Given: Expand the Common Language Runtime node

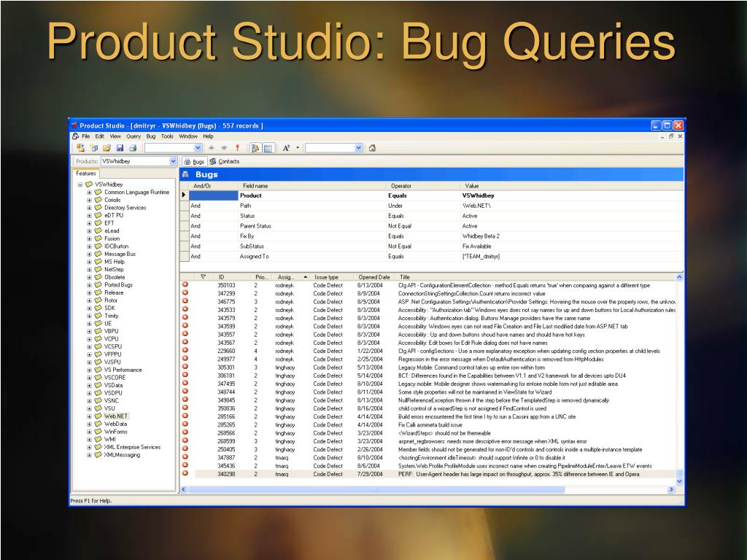Looking at the screenshot, I should pyautogui.click(x=89, y=192).
